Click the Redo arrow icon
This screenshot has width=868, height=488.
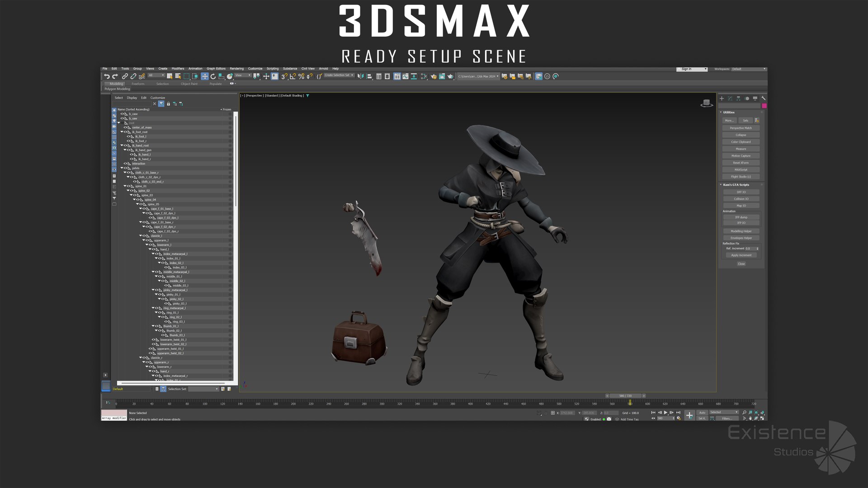point(115,76)
